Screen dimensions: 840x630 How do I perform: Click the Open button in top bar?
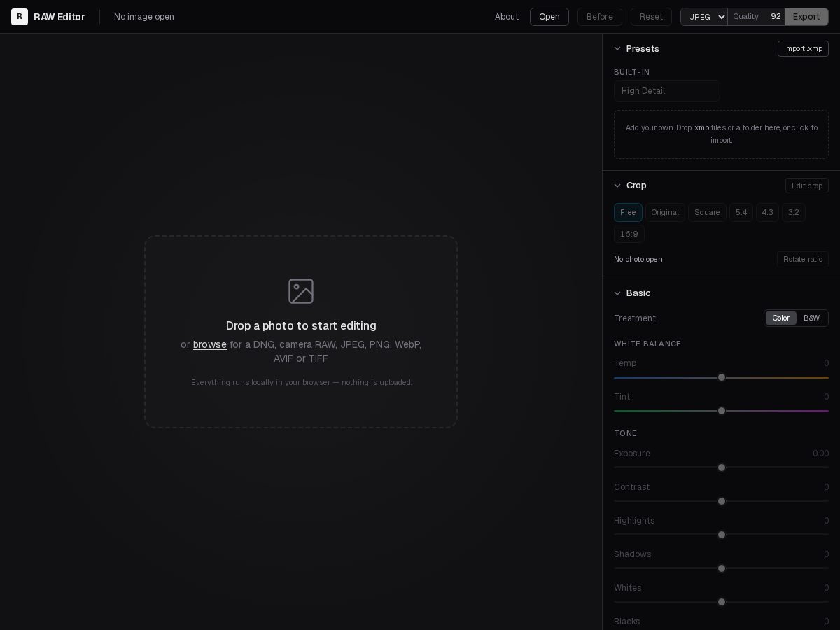(549, 17)
